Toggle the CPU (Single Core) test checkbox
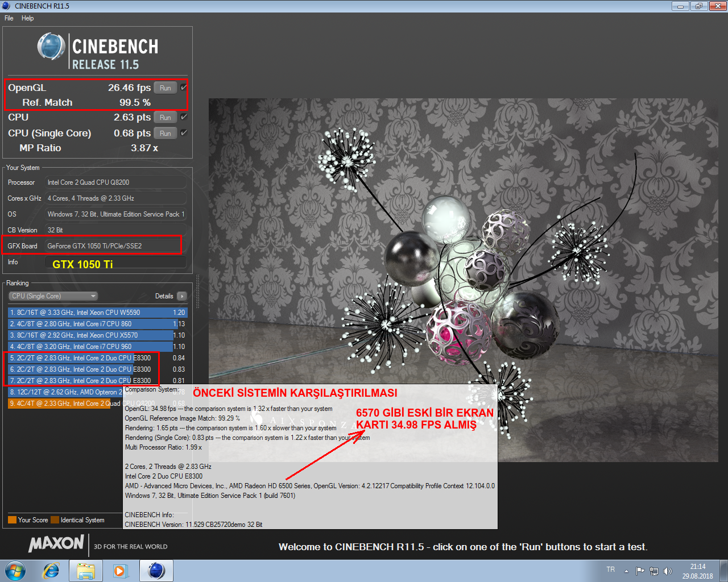The image size is (728, 582). coord(183,133)
